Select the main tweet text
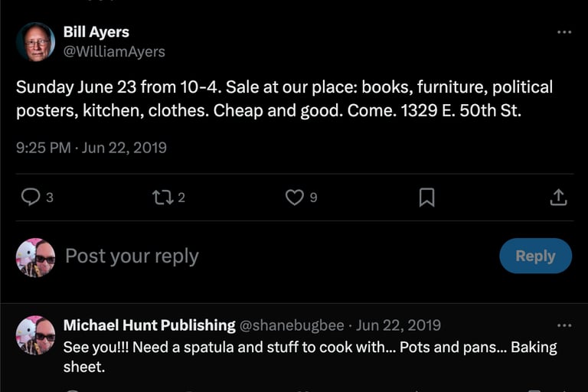 (284, 99)
